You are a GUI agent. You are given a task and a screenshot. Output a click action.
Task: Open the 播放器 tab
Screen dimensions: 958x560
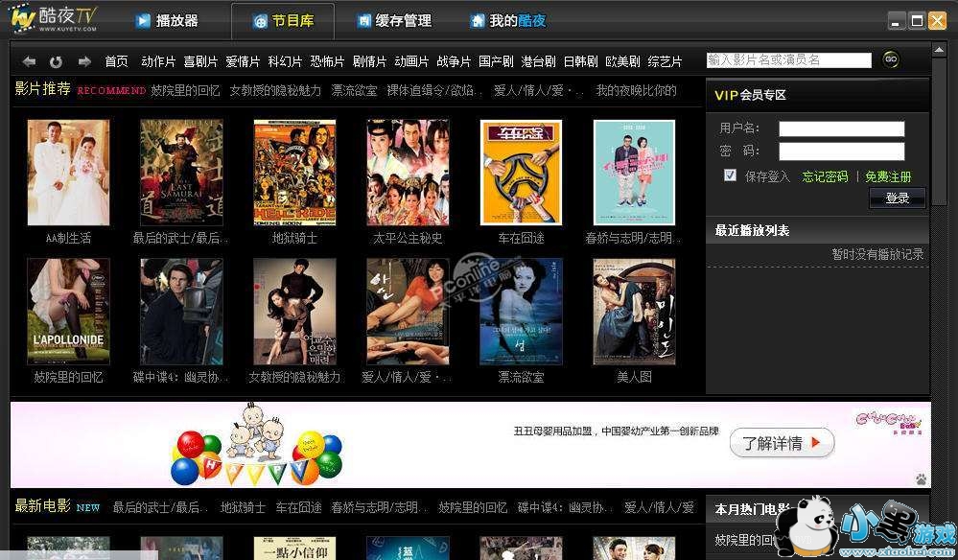point(167,21)
